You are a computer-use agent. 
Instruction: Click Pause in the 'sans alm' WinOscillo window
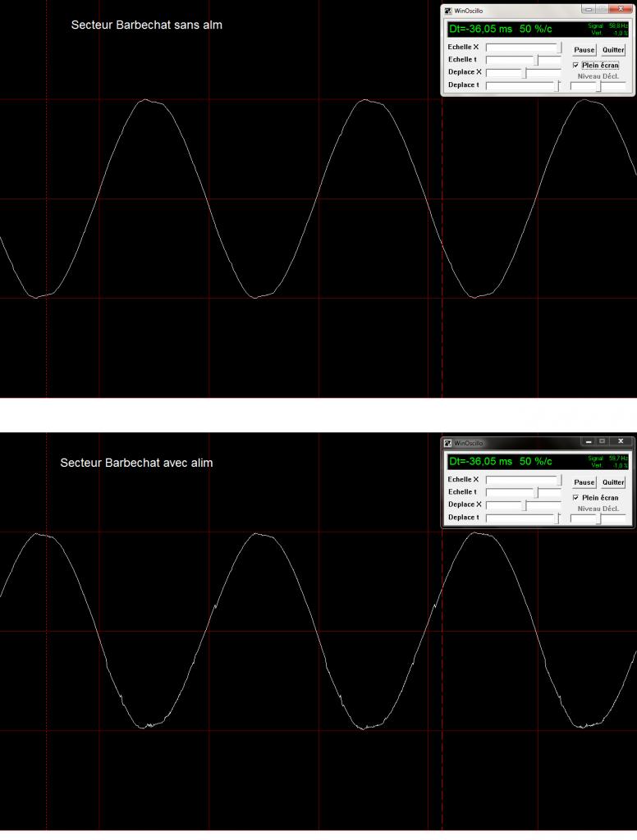[x=584, y=50]
